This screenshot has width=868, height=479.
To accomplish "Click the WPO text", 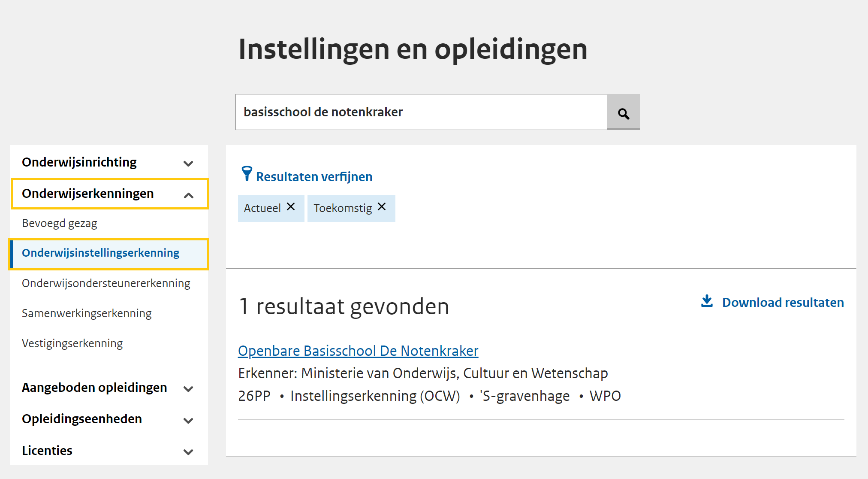I will click(x=605, y=396).
